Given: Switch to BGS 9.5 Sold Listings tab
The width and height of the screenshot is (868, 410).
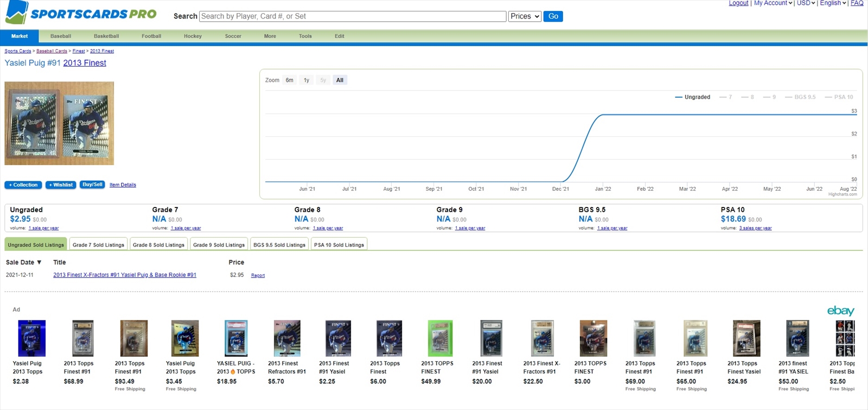Looking at the screenshot, I should pyautogui.click(x=279, y=245).
